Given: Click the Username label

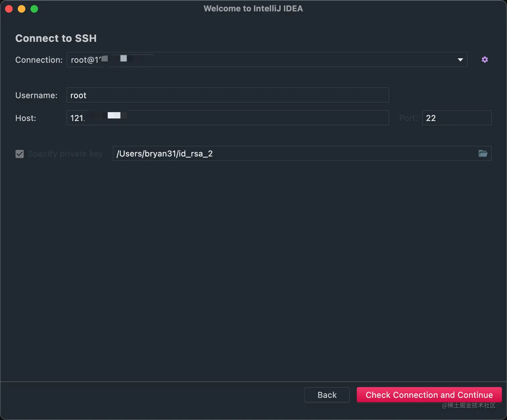Looking at the screenshot, I should (36, 95).
